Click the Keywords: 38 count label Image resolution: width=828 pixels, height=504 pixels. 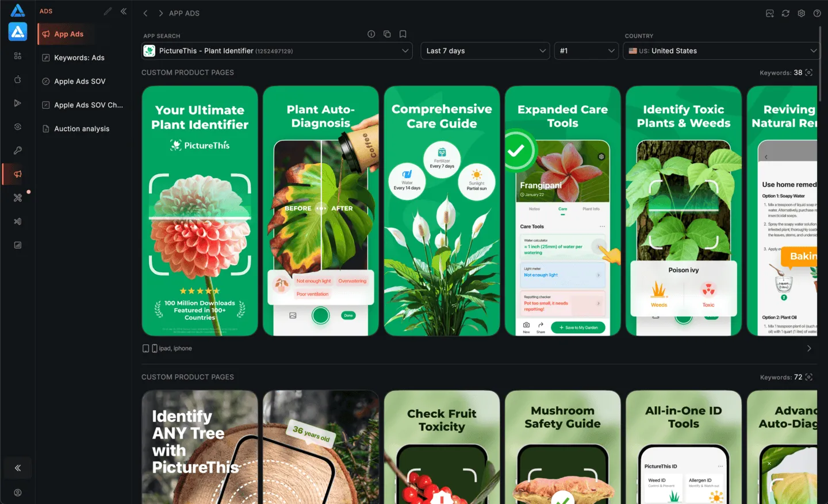781,73
